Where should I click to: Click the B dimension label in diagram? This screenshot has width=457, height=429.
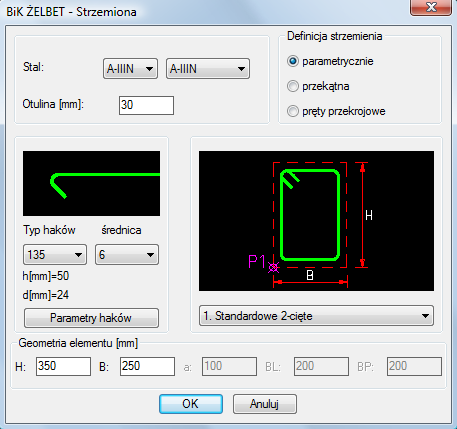click(x=310, y=275)
